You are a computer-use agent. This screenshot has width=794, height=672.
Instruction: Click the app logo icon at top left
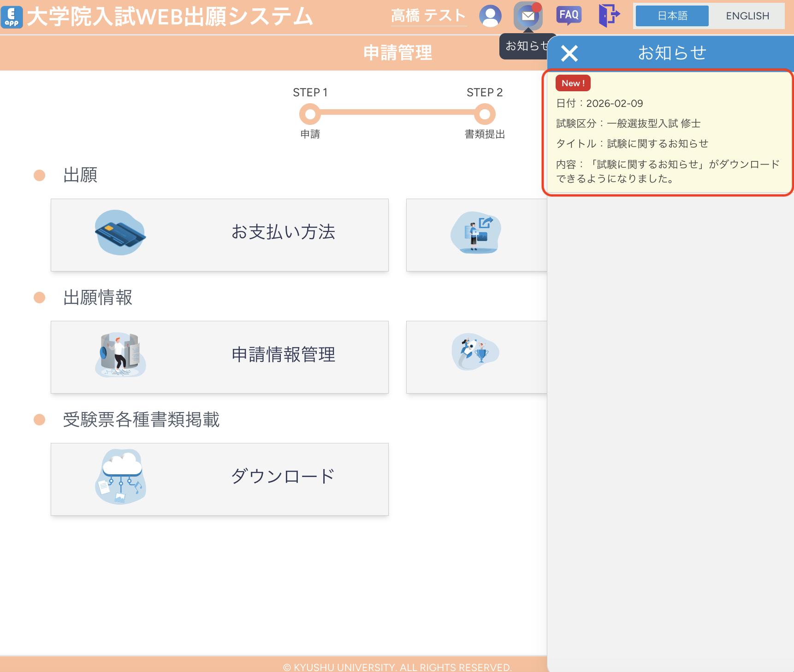[12, 17]
